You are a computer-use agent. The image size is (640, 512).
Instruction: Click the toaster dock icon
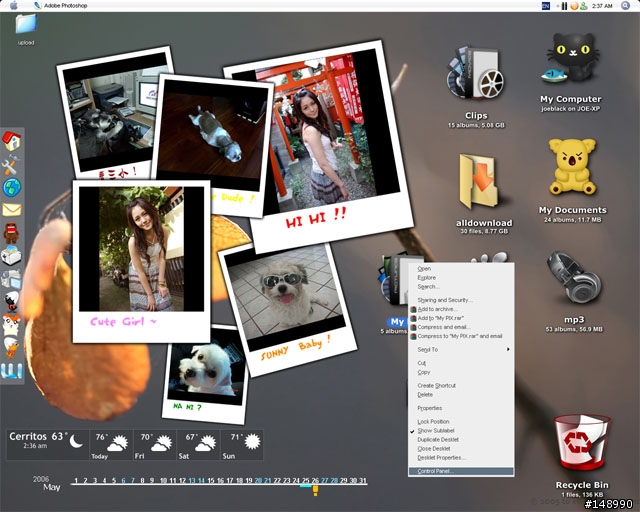11,256
